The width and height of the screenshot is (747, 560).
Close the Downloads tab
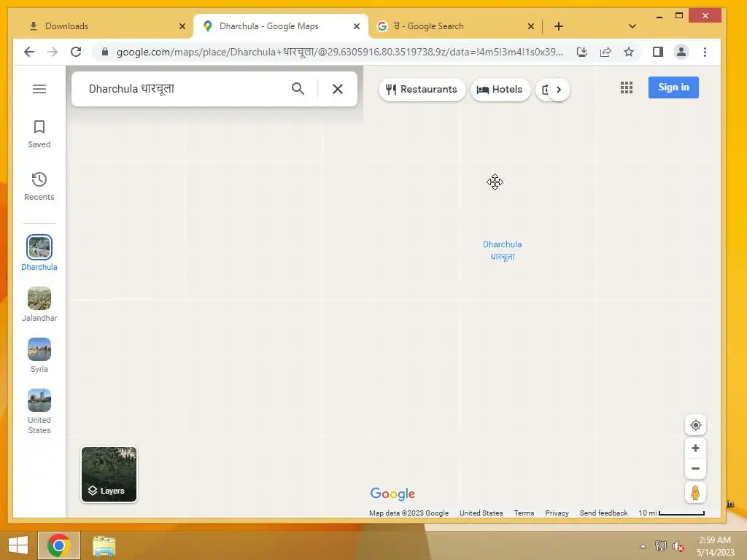click(182, 26)
